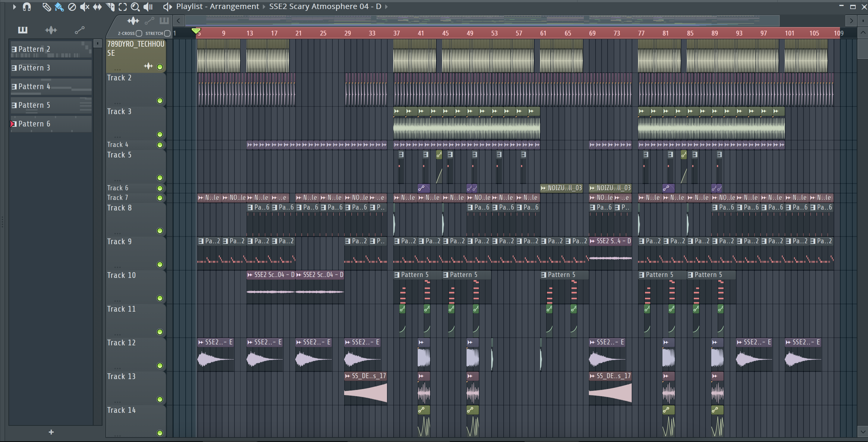Screen dimensions: 868x442
Task: Show pattern clips in the picker panel
Action: (x=23, y=30)
